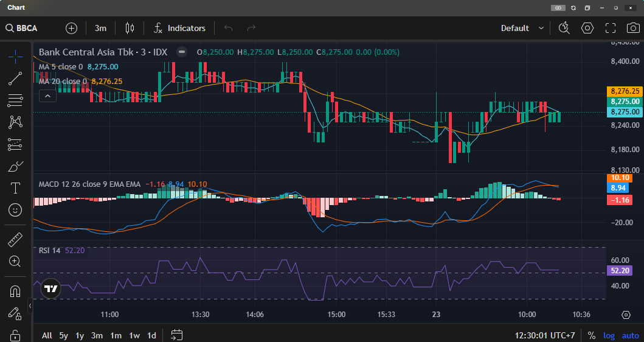
Task: Open the go to date calendar
Action: 176,335
